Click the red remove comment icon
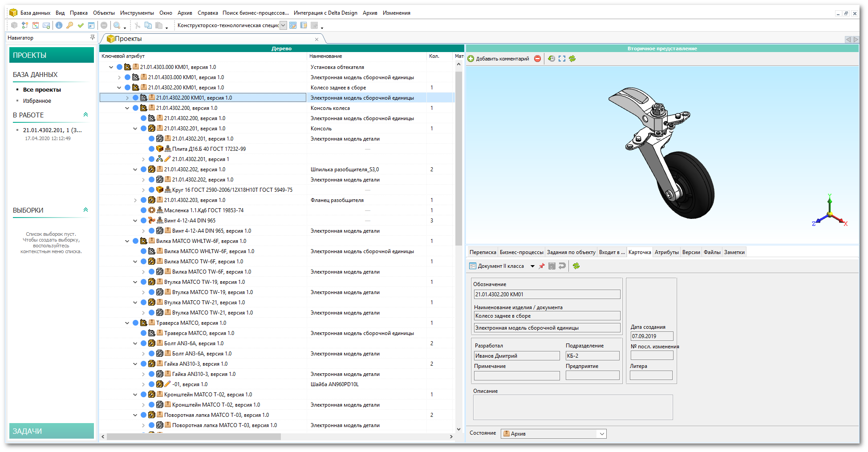This screenshot has height=452, width=868. click(538, 59)
